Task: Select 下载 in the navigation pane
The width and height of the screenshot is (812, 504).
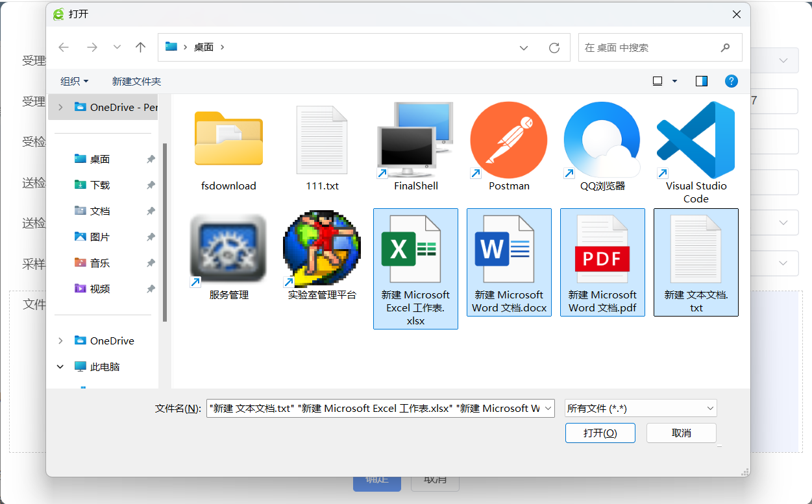Action: pyautogui.click(x=100, y=185)
